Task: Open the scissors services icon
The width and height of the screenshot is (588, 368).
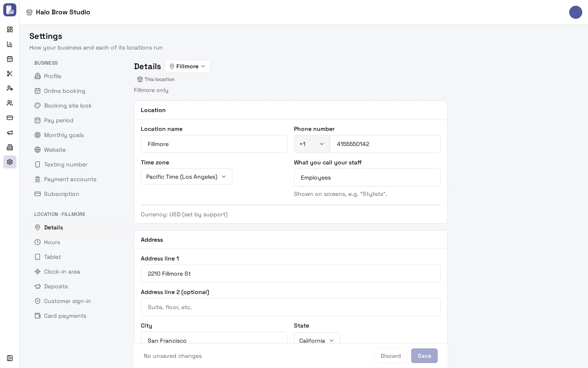Action: tap(10, 74)
